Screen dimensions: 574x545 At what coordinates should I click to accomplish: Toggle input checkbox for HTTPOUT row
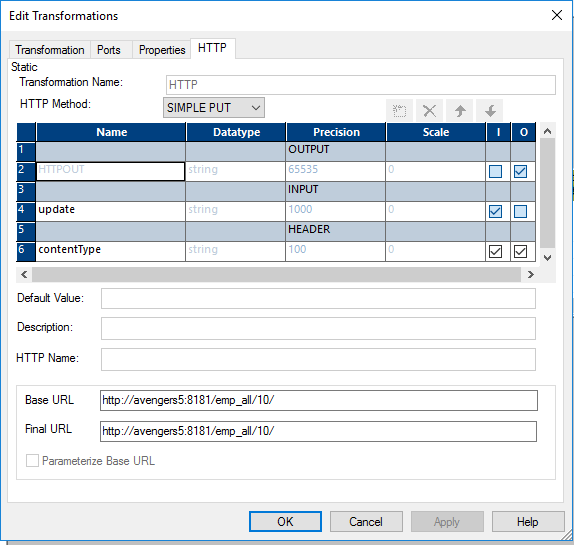(x=495, y=171)
